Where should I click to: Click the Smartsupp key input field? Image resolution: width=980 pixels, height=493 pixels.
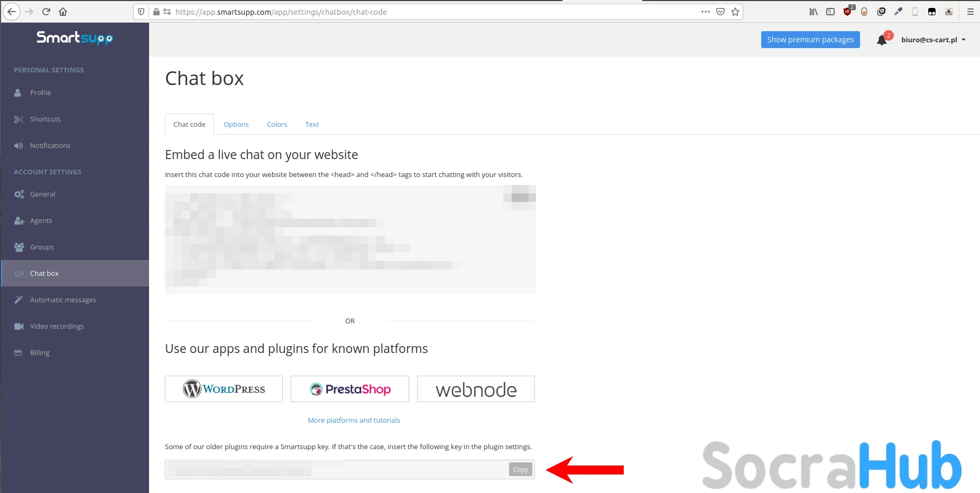pos(336,469)
